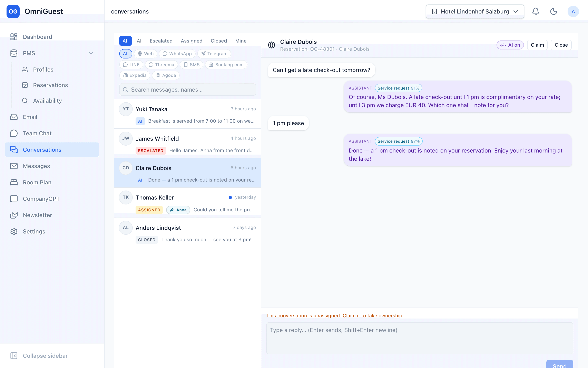This screenshot has width=588, height=368.
Task: Click the reply text area
Action: pyautogui.click(x=420, y=338)
